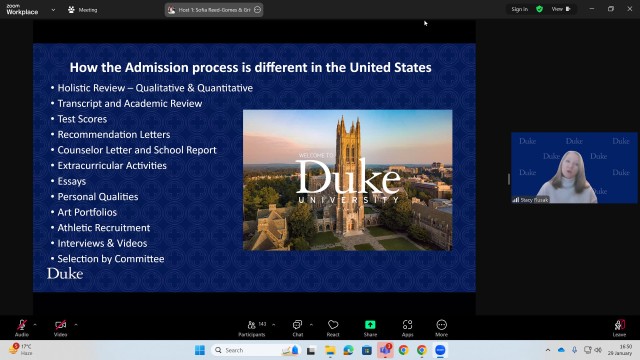Click the microphone tray icon
Image resolution: width=640 pixels, height=360 pixels.
[x=574, y=350]
